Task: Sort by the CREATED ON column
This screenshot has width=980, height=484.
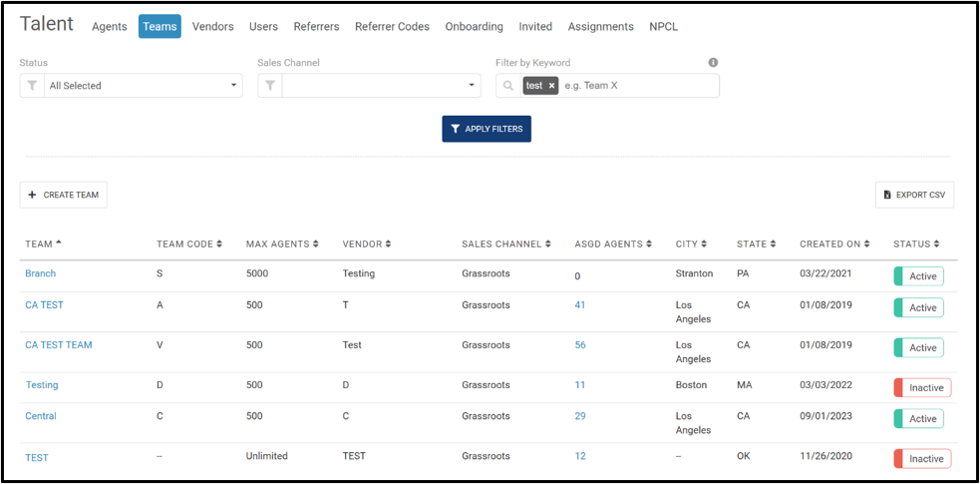Action: click(x=835, y=243)
